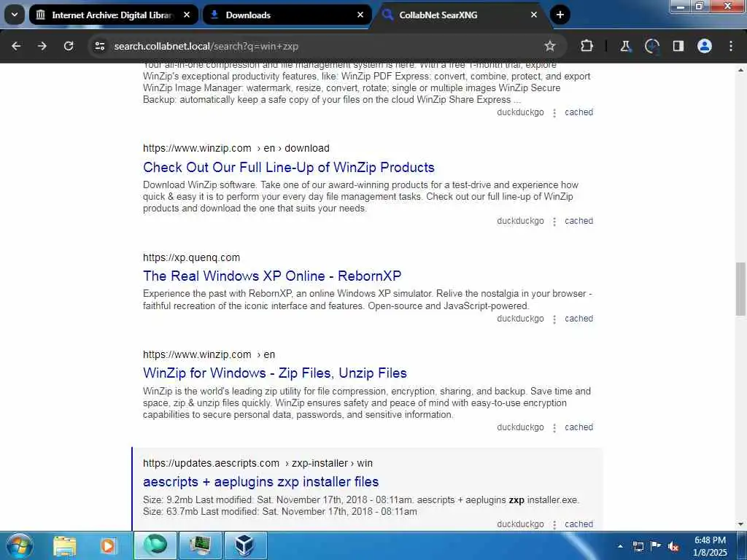Show hidden system tray icons
The width and height of the screenshot is (747, 560).
[620, 546]
